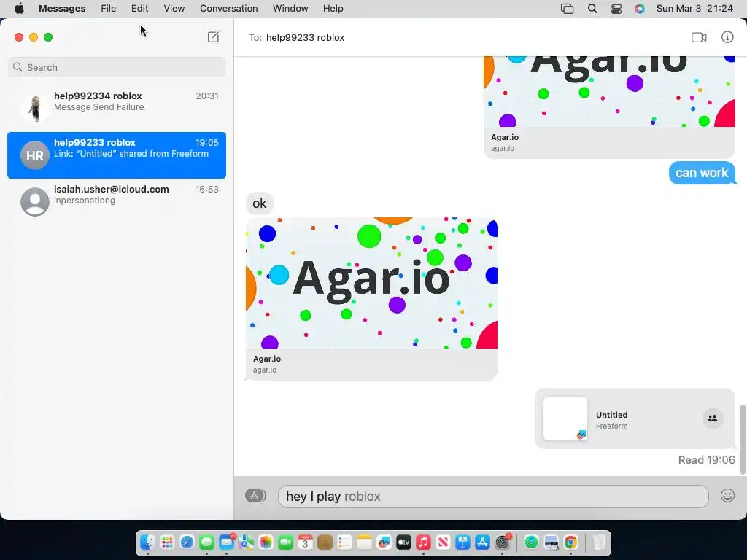Open Launchpad from the Dock
The height and width of the screenshot is (560, 747).
(167, 542)
